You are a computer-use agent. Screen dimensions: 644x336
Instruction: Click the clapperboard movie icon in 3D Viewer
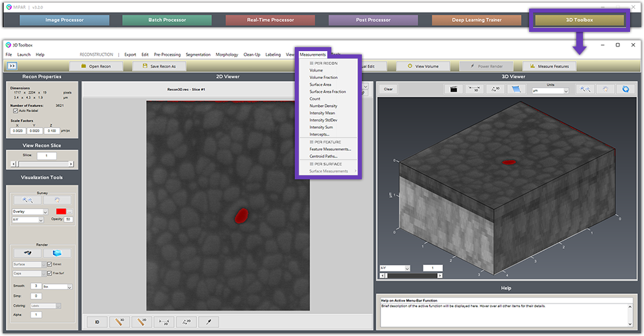[454, 89]
